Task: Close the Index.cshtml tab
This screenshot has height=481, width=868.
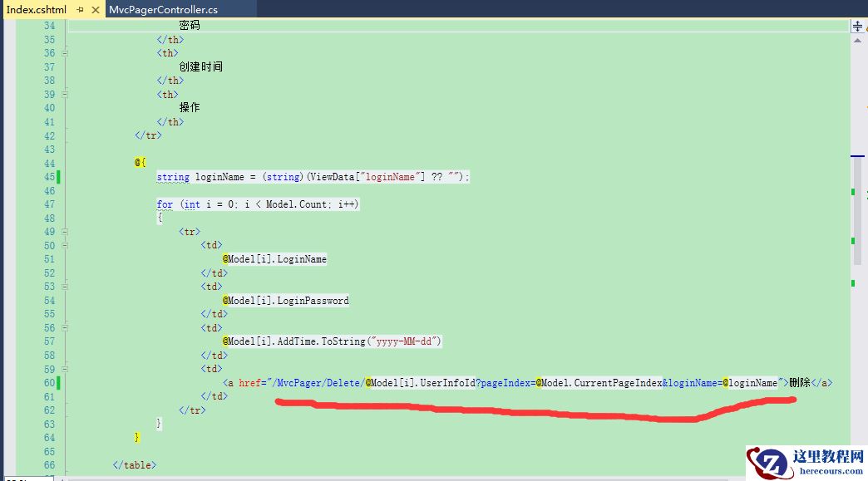Action: [x=96, y=9]
